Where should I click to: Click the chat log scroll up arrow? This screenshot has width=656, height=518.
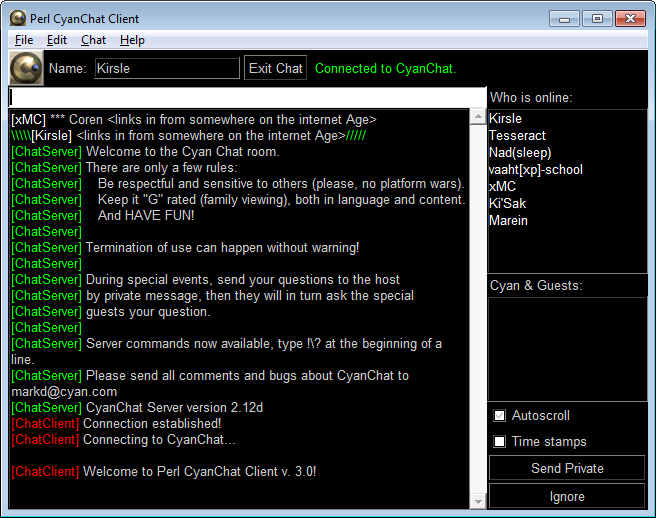477,116
